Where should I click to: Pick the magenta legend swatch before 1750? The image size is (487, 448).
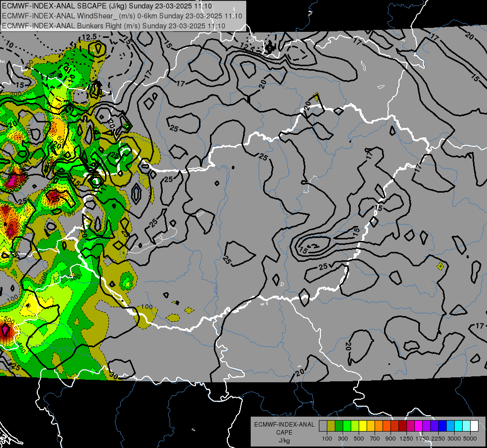coord(419,426)
